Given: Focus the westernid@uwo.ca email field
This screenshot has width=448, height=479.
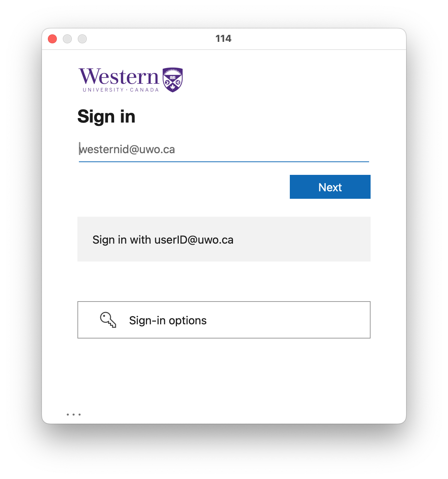Looking at the screenshot, I should tap(224, 149).
